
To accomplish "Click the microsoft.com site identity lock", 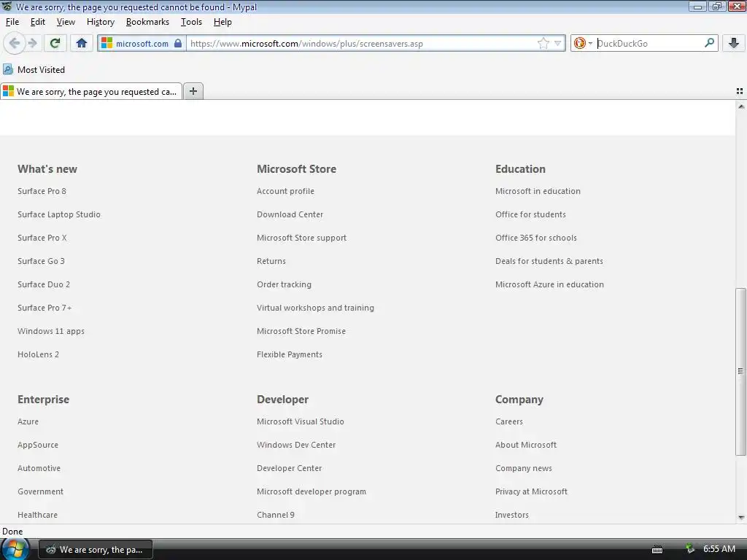I will (142, 43).
